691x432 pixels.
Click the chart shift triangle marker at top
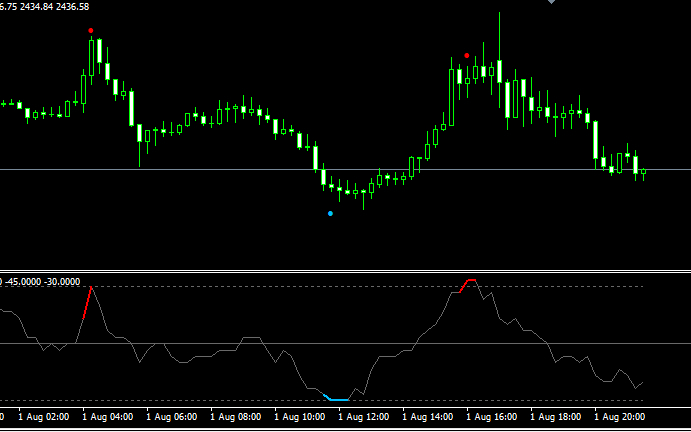(x=551, y=2)
